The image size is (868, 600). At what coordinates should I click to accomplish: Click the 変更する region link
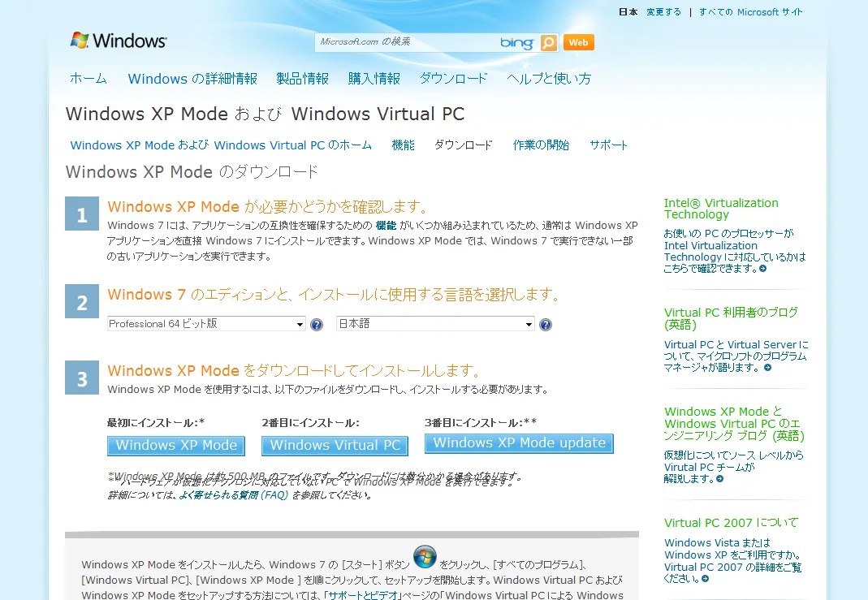663,11
